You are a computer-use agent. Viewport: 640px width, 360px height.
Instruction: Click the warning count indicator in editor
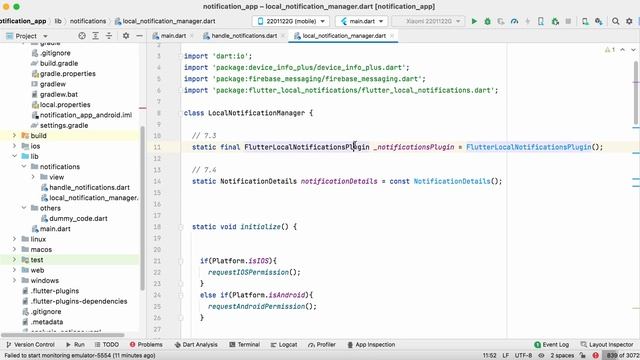(x=610, y=50)
